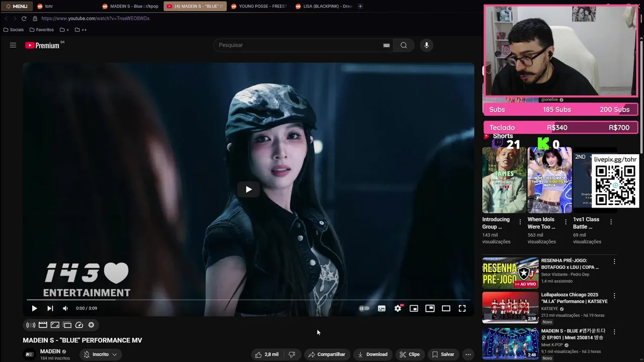Switch to MADEIN S - Blue r/kpop tab
Screen dimensions: 644x362
click(x=131, y=6)
